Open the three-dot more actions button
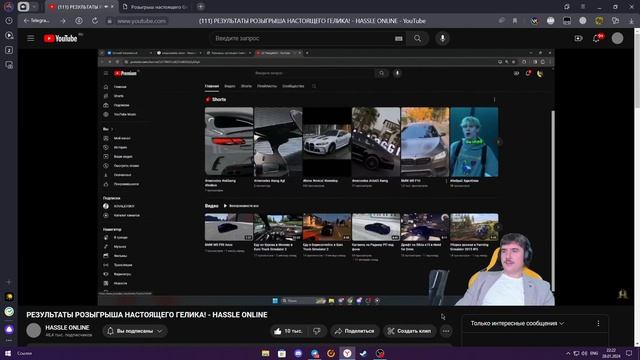 click(x=446, y=331)
